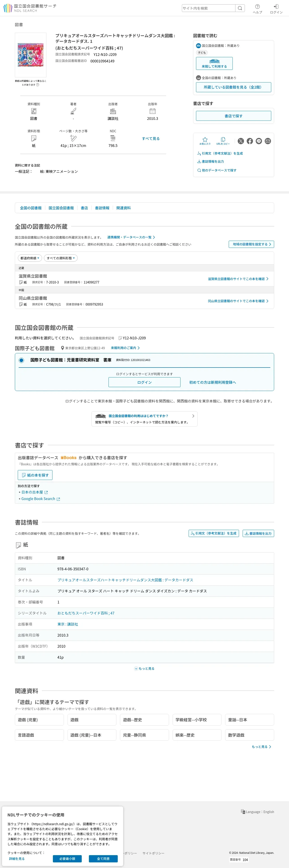Select theme 娯楽--歴史
The height and width of the screenshot is (868, 289).
pos(197,735)
